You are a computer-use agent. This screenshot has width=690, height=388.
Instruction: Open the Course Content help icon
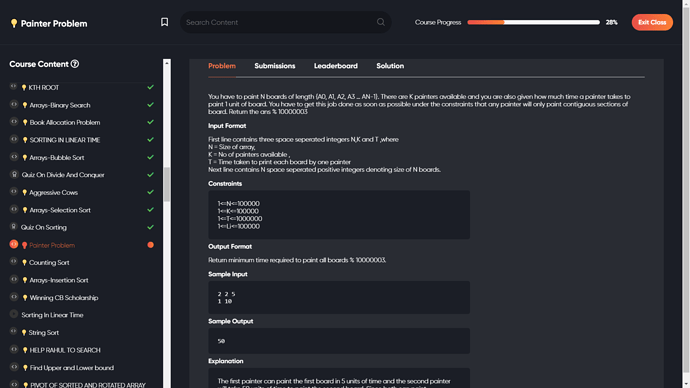75,64
